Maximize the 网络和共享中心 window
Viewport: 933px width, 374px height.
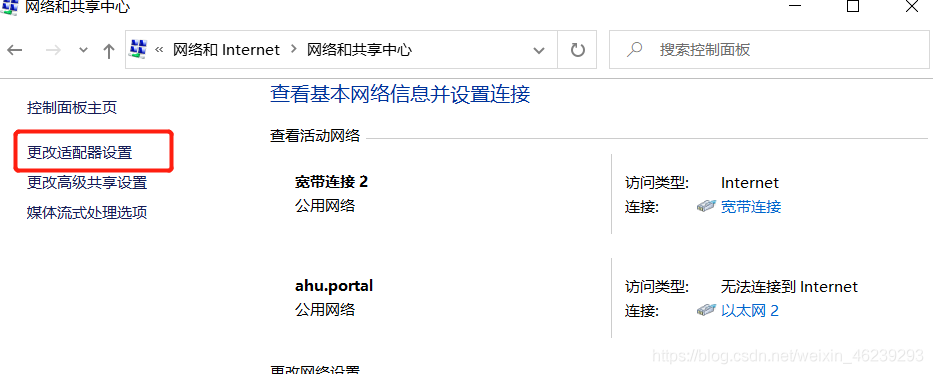(853, 7)
